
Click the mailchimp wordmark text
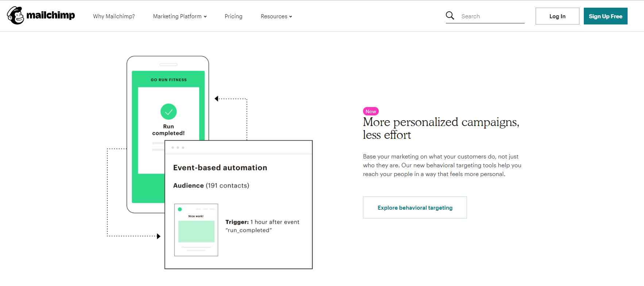tap(51, 15)
